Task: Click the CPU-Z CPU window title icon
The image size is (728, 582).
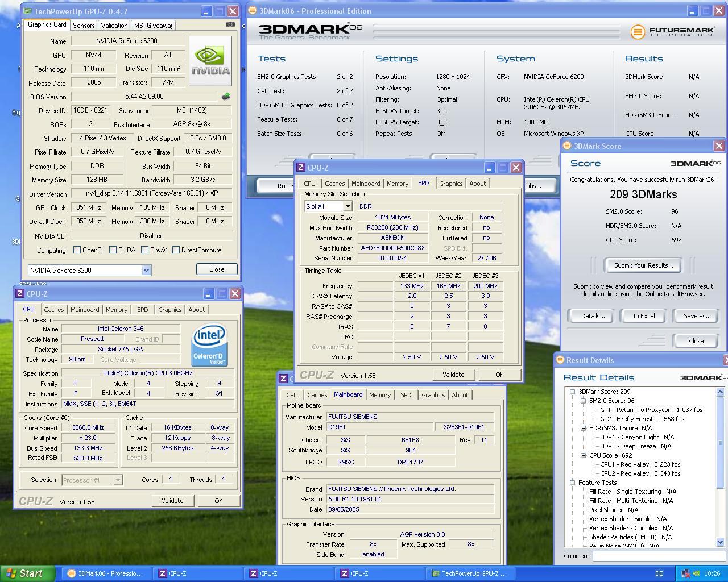Action: tap(20, 294)
